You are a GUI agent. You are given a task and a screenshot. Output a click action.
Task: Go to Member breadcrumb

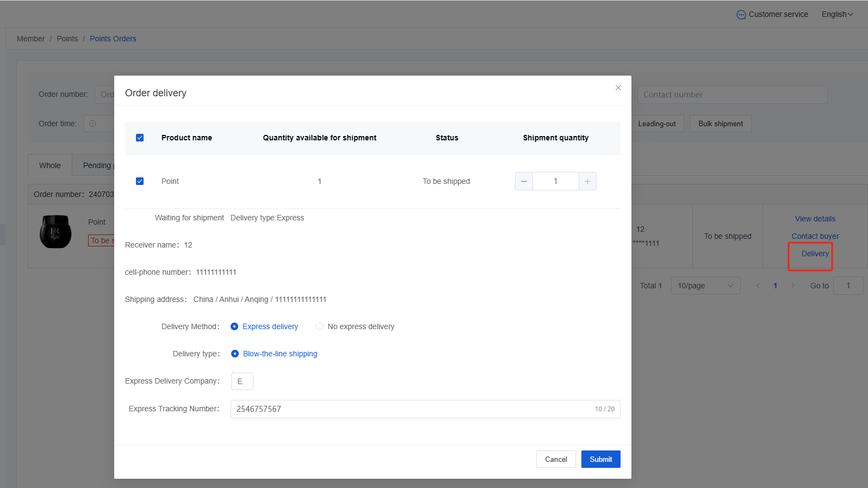(31, 39)
